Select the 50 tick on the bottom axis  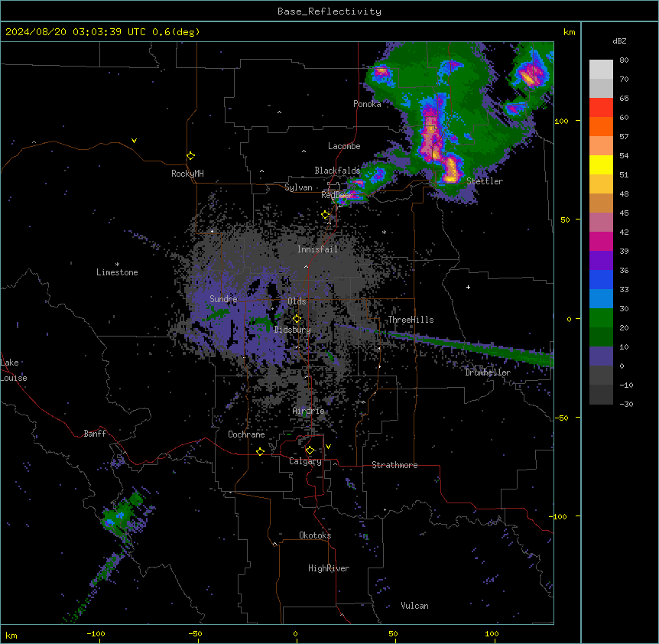pyautogui.click(x=393, y=634)
